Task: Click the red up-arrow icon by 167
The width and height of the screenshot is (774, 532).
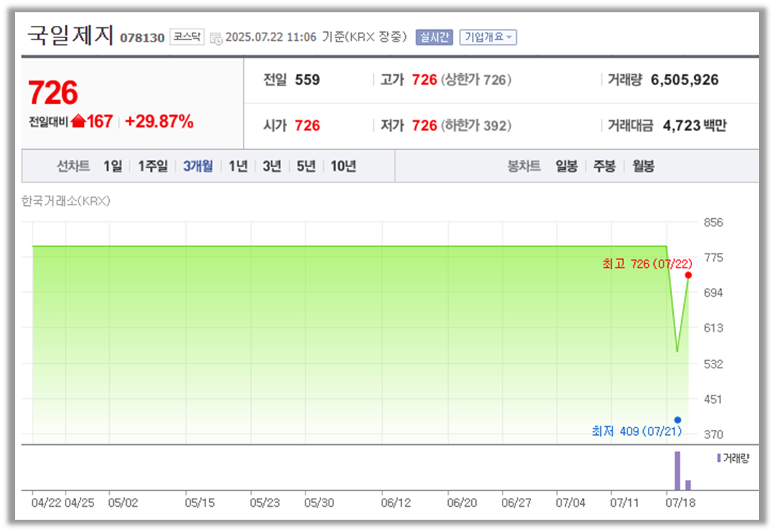Action: coord(78,121)
